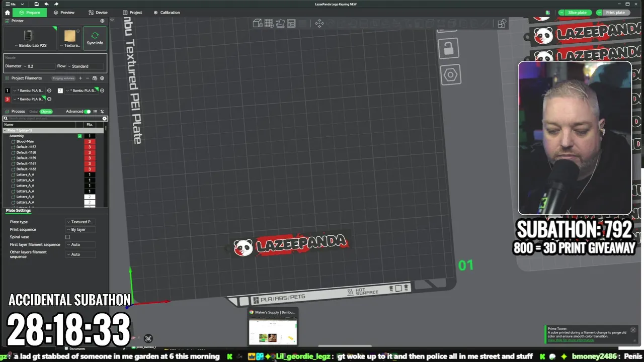Screen dimensions: 644x362
Task: Open the Device tab
Action: tap(98, 13)
